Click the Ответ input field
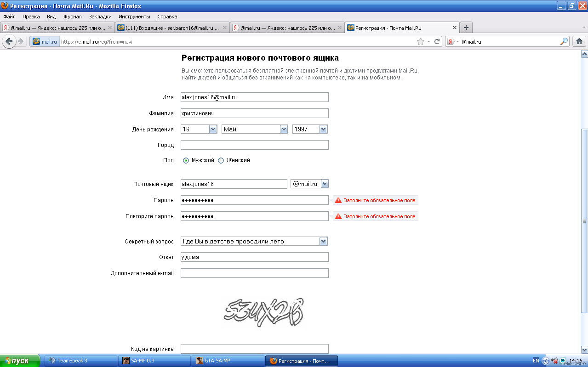Screen dimensions: 588x367 pos(255,257)
